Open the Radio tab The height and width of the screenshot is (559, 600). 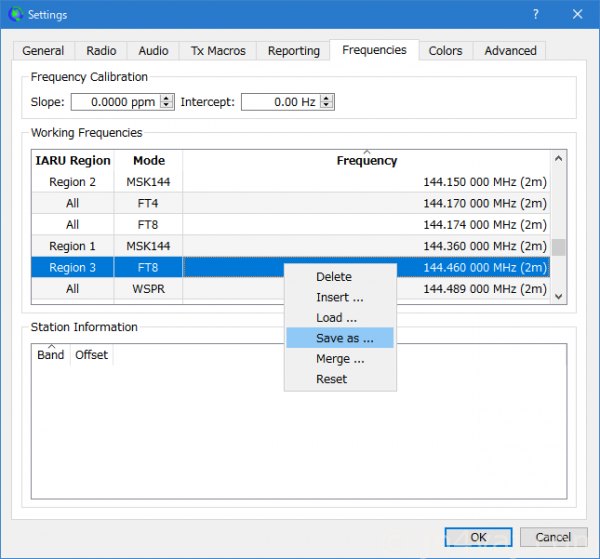pyautogui.click(x=101, y=51)
